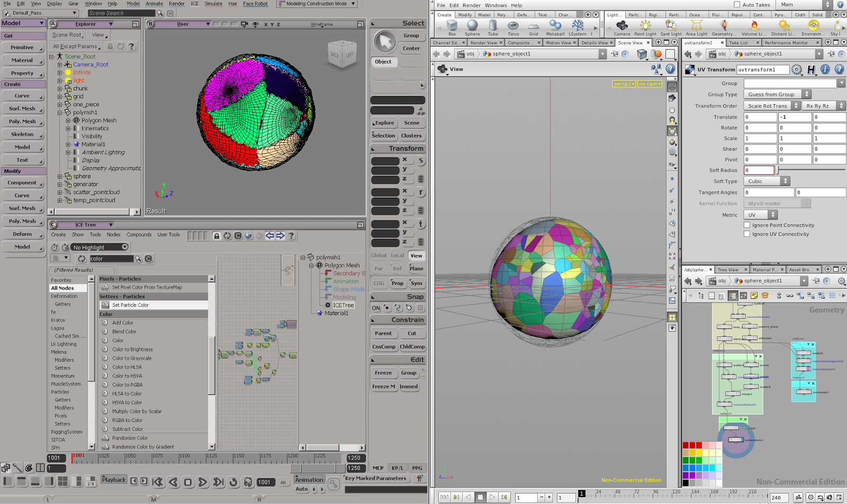This screenshot has height=504, width=847.
Task: Click Key Marked Parameters button
Action: (x=375, y=479)
